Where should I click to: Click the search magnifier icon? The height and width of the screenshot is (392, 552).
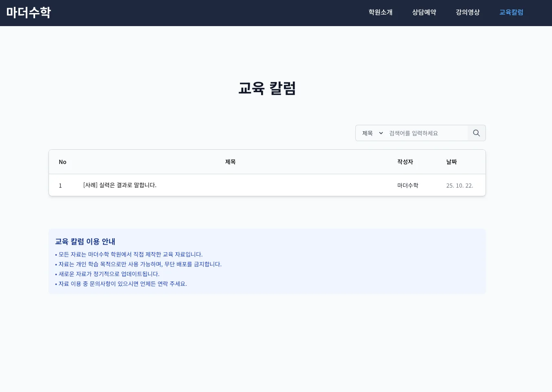(476, 133)
